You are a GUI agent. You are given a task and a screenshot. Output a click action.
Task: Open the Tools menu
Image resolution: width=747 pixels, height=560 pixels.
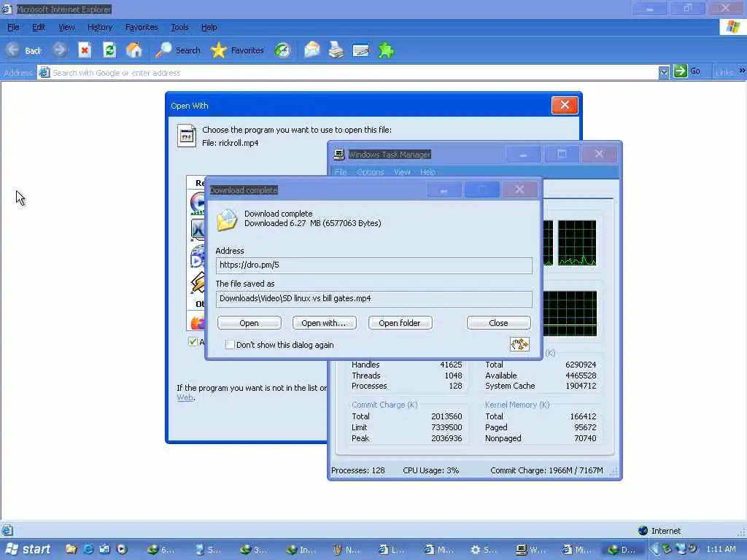(179, 27)
